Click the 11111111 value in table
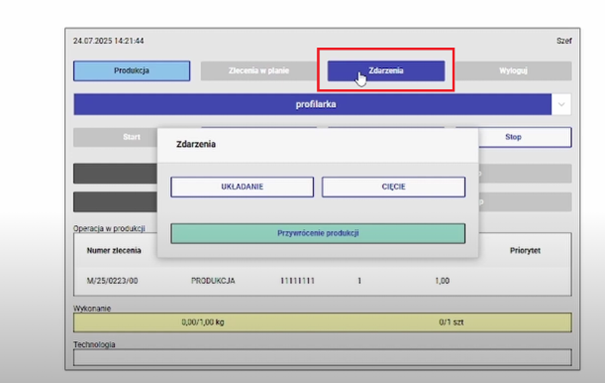Viewport: 605px width, 383px height. (297, 281)
